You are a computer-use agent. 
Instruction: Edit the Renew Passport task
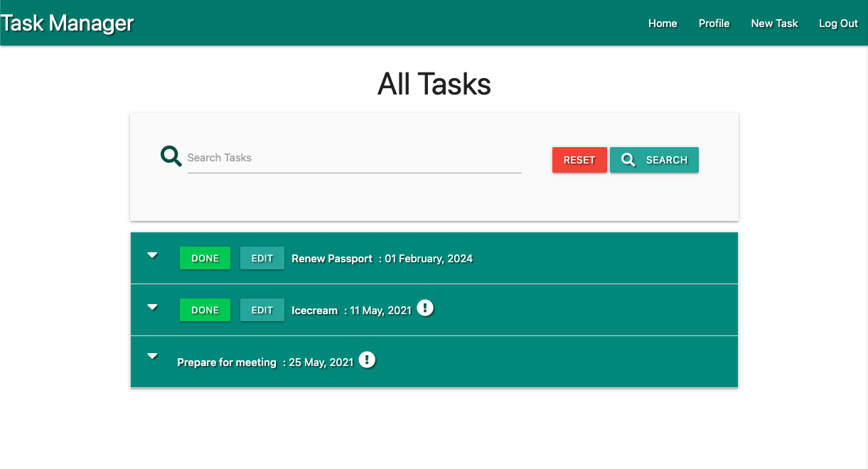(262, 258)
